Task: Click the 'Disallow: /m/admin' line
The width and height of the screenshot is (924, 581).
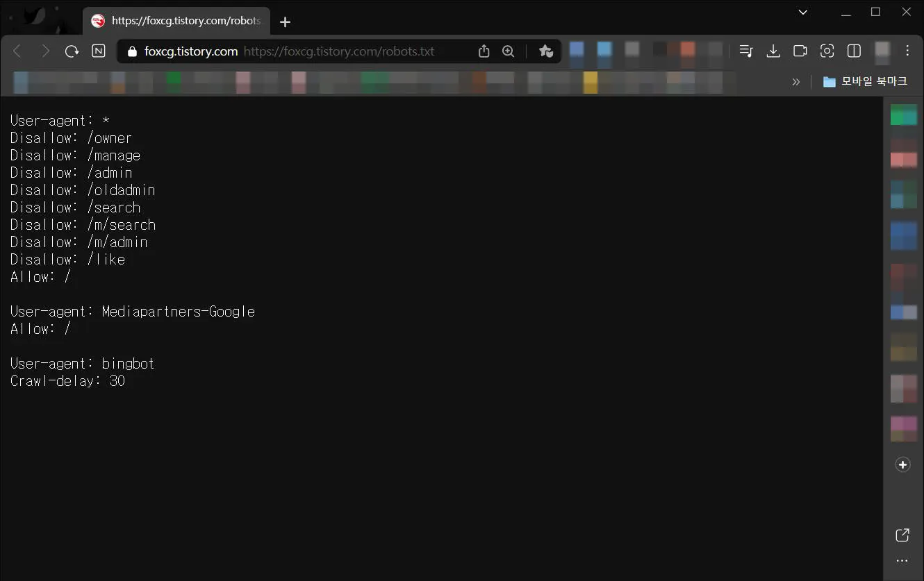Action: pyautogui.click(x=79, y=242)
